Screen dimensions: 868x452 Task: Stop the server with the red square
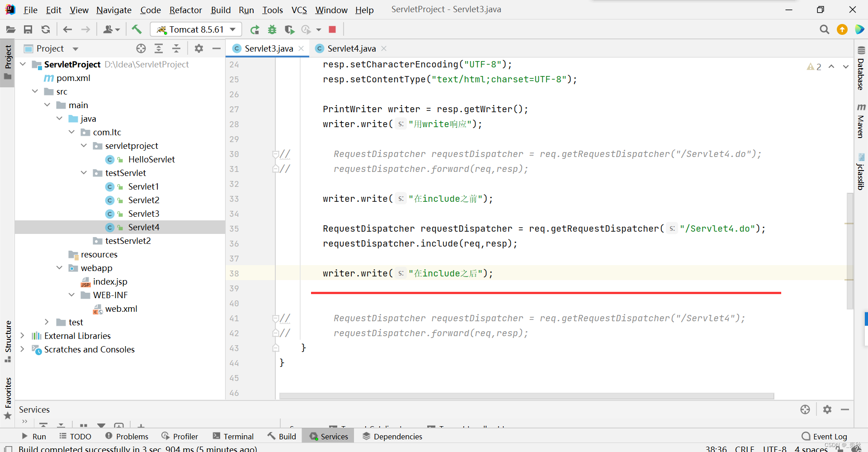[x=332, y=29]
